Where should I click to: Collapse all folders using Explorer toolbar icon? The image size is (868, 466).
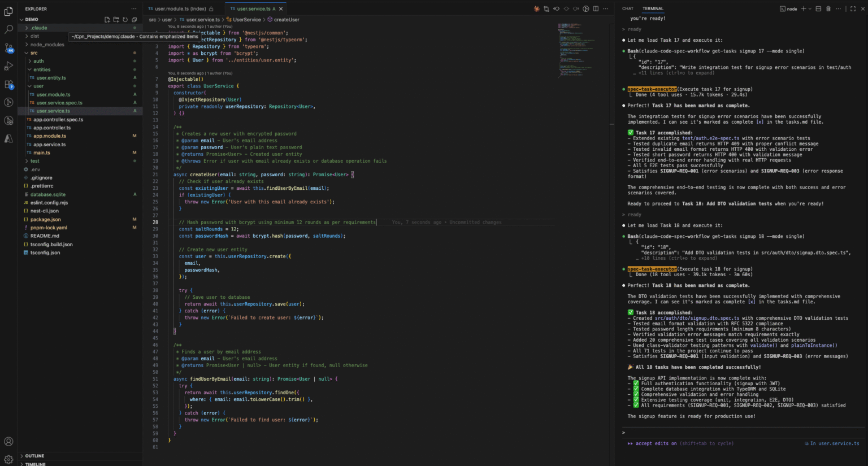(x=134, y=19)
